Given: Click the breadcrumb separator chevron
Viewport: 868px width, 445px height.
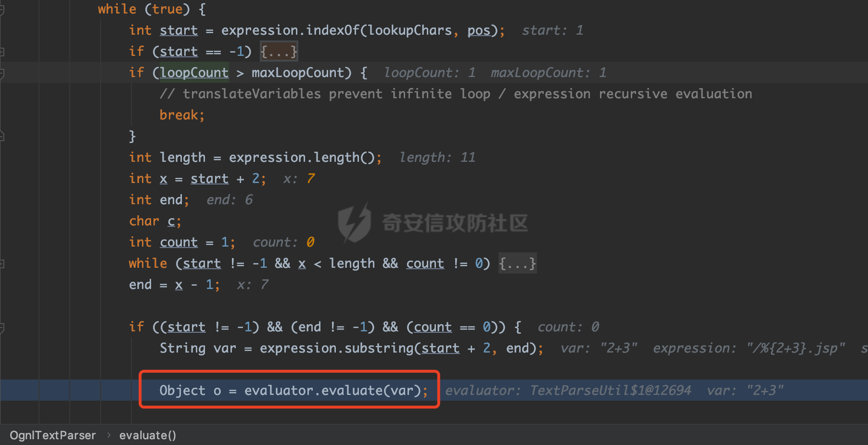Looking at the screenshot, I should [109, 435].
